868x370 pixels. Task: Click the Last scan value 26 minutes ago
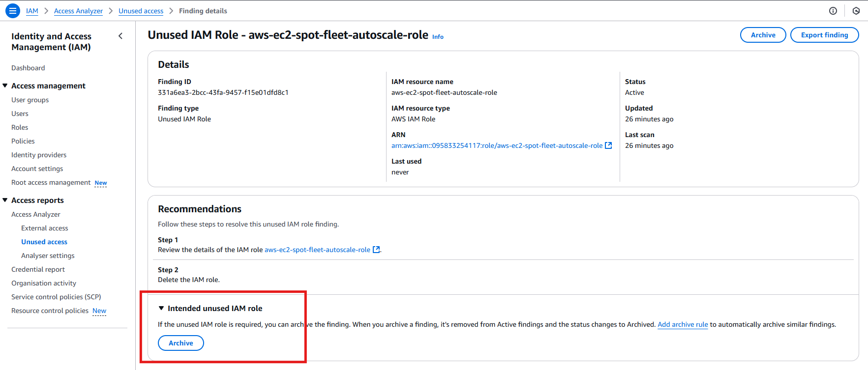(649, 145)
